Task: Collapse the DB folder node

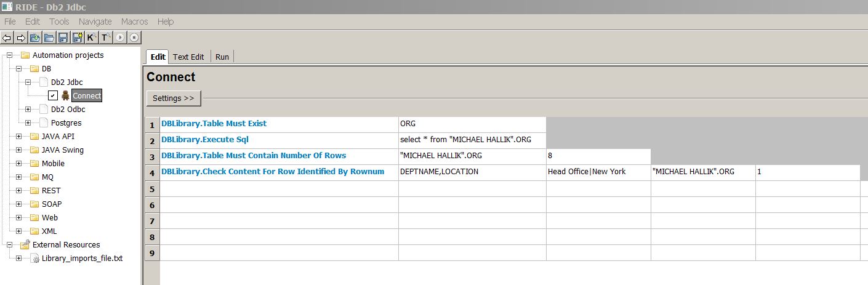Action: click(18, 68)
